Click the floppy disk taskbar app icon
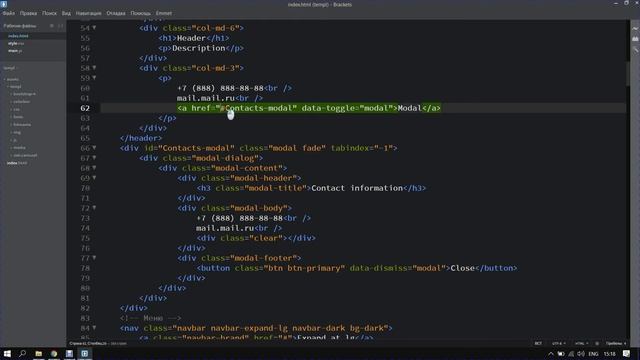The height and width of the screenshot is (360, 640). (69, 353)
